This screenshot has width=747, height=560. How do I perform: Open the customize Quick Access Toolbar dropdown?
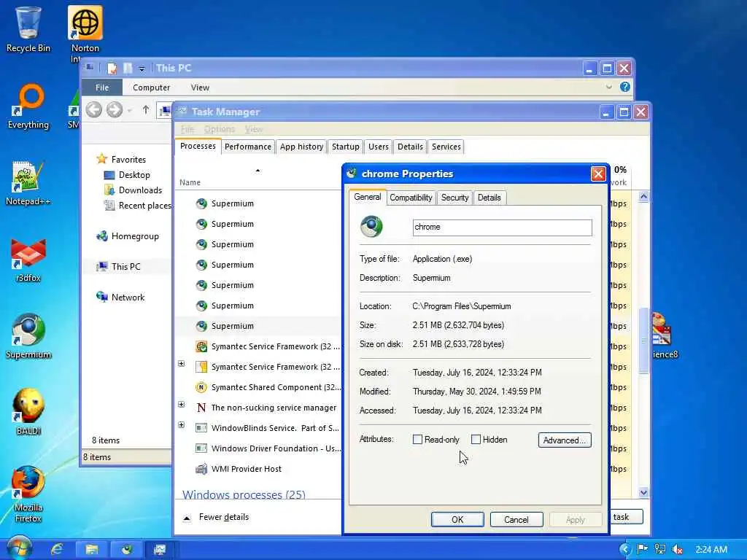coord(142,69)
